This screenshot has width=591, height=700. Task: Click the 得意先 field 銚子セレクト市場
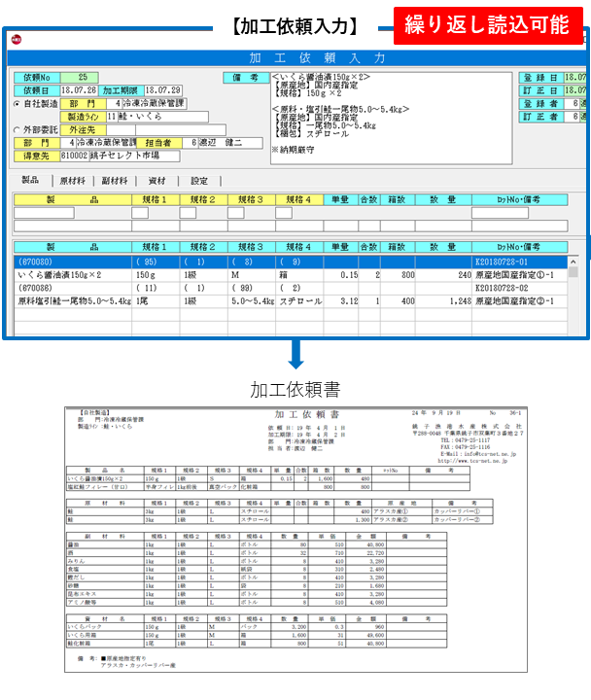135,156
